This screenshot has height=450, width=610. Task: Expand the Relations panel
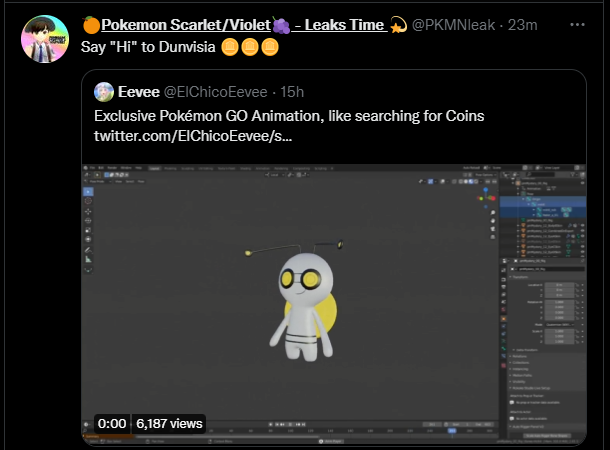520,356
